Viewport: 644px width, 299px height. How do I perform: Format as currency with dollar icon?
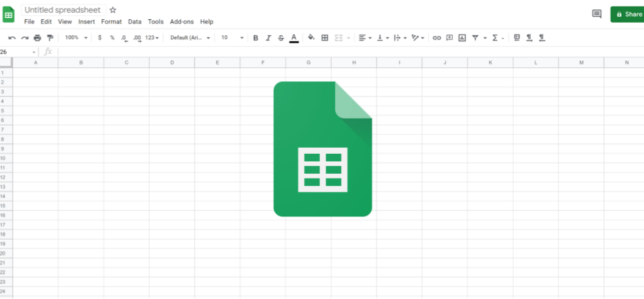100,38
